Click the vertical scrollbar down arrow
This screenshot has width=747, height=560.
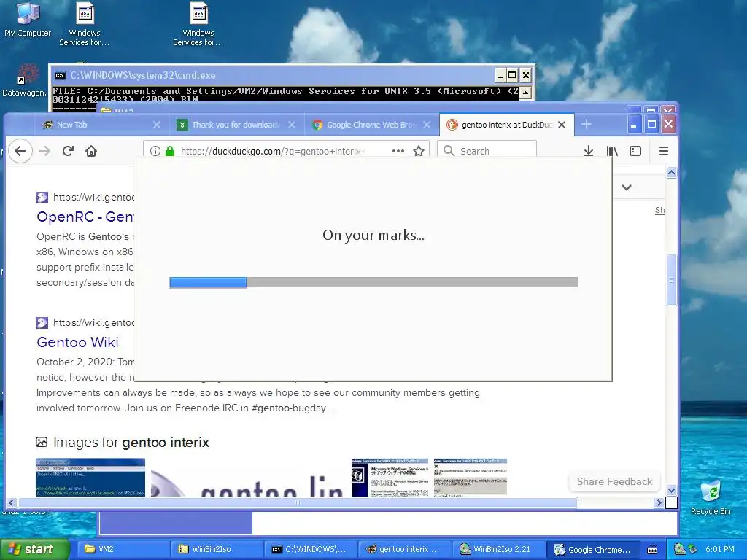671,490
